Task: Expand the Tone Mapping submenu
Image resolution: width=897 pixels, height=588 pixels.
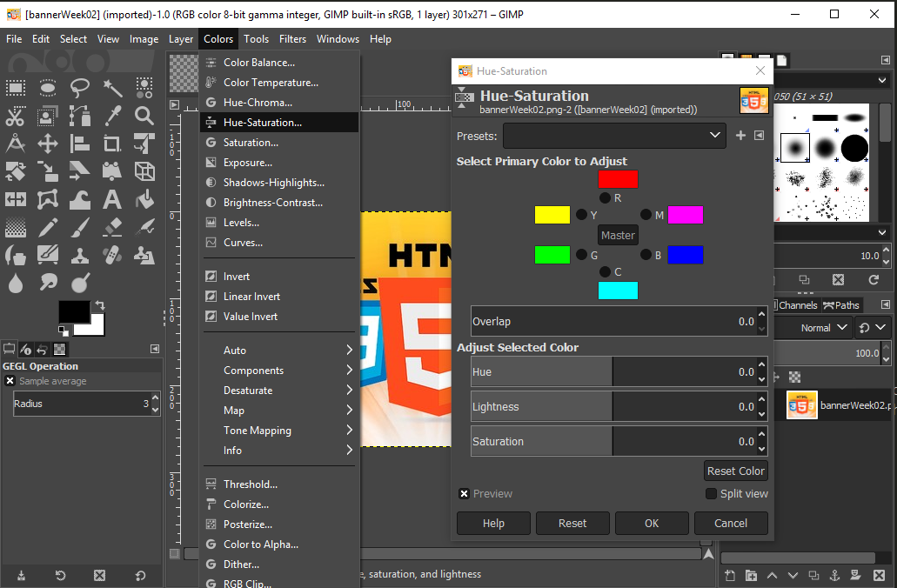Action: (279, 431)
